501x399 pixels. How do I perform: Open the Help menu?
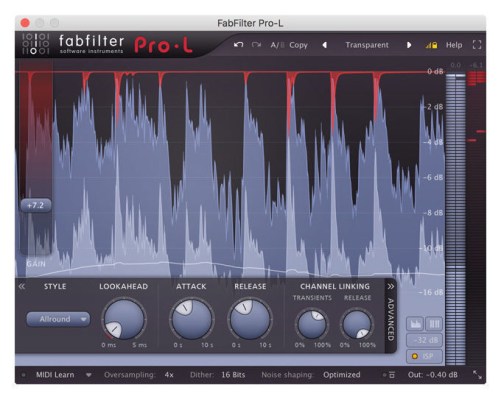pos(454,45)
